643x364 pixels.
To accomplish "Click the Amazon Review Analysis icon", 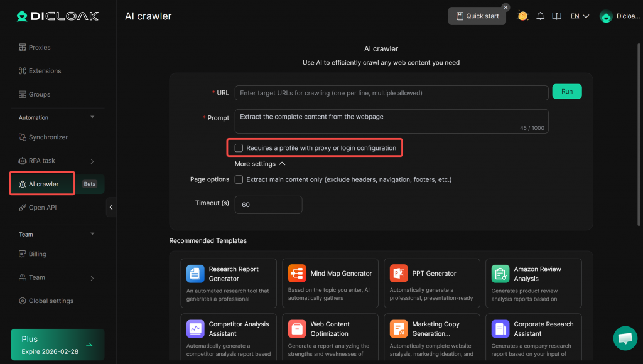I will click(x=500, y=274).
